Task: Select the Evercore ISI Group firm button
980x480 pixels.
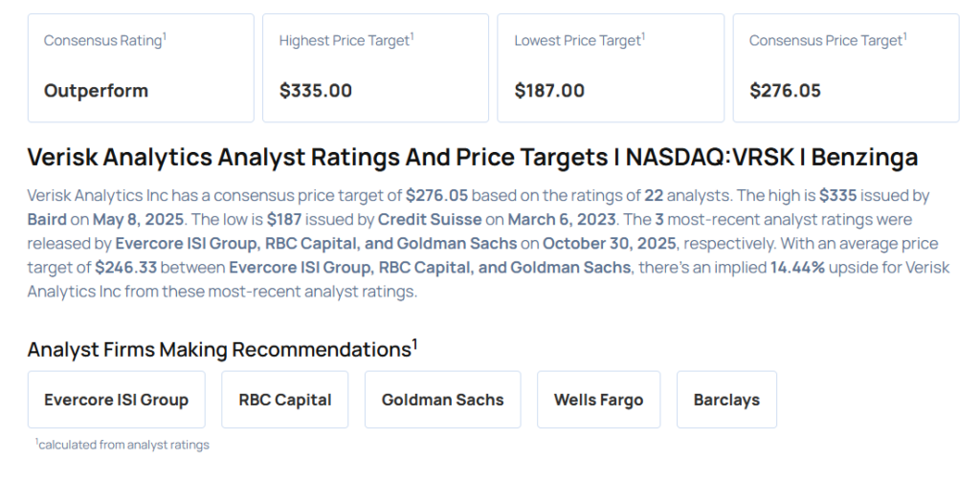Action: click(116, 400)
